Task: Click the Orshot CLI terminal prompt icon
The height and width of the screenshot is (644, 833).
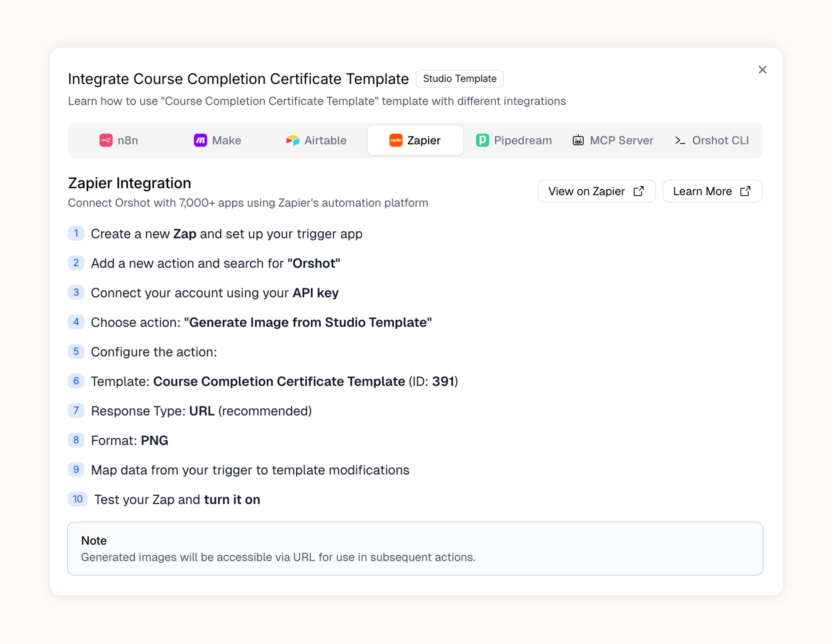Action: point(680,140)
